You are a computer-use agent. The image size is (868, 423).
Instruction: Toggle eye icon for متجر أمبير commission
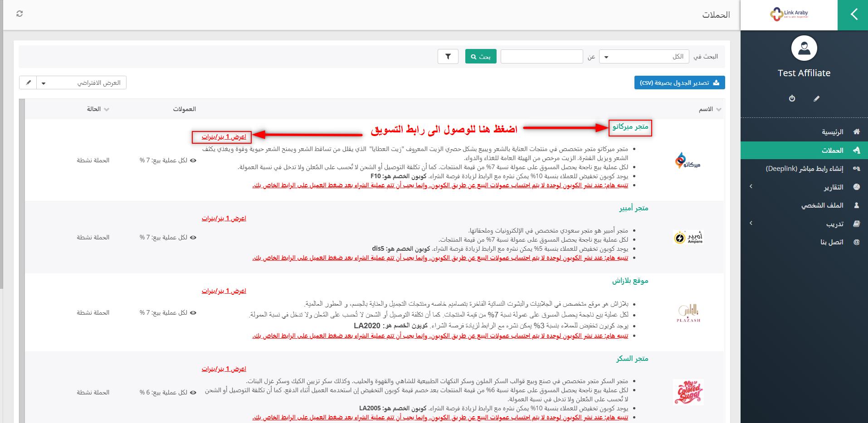193,238
